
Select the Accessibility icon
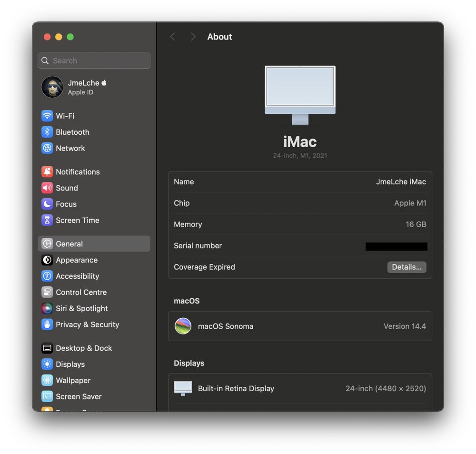pyautogui.click(x=47, y=276)
